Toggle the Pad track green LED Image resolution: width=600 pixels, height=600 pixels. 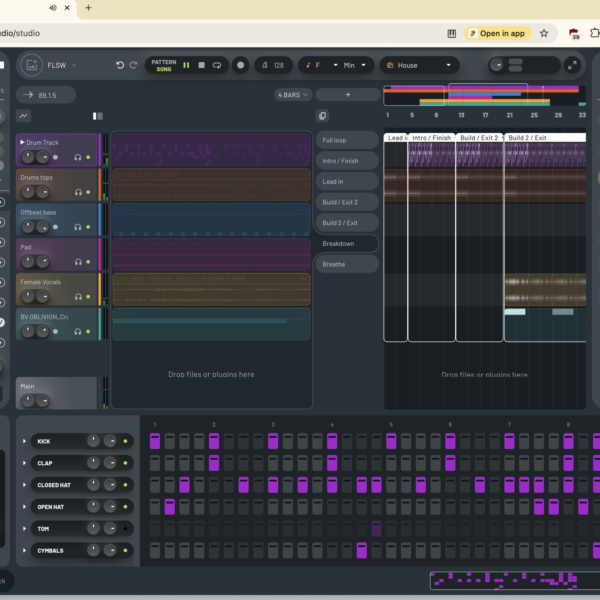click(x=88, y=263)
